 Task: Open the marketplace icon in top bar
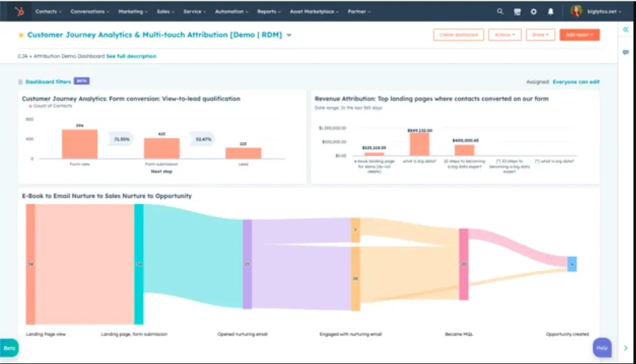(x=517, y=12)
